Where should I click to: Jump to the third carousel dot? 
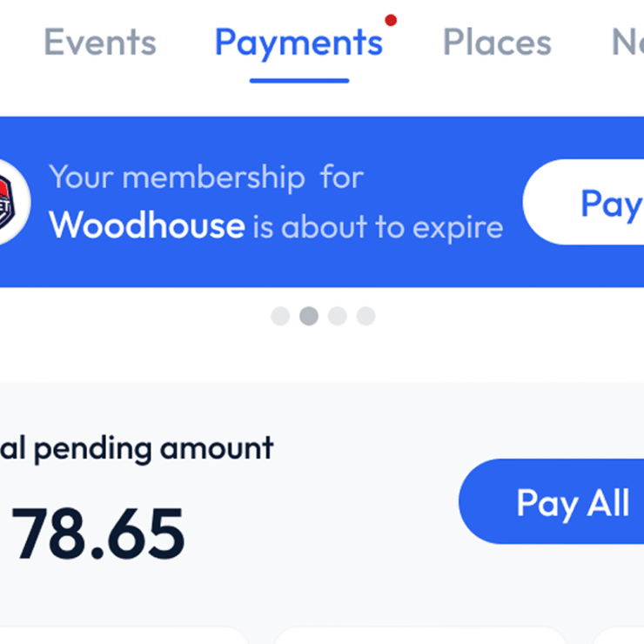337,316
